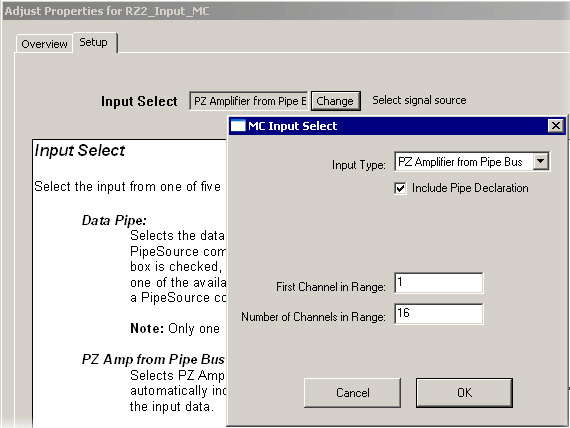Click the PZ Amp from Pipe Bus help entry
The height and width of the screenshot is (428, 570).
click(153, 359)
